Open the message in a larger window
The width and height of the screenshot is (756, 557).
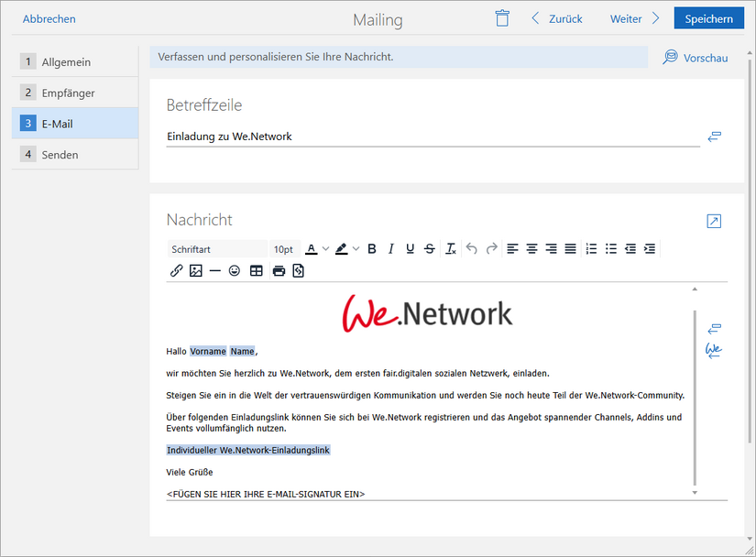[714, 221]
